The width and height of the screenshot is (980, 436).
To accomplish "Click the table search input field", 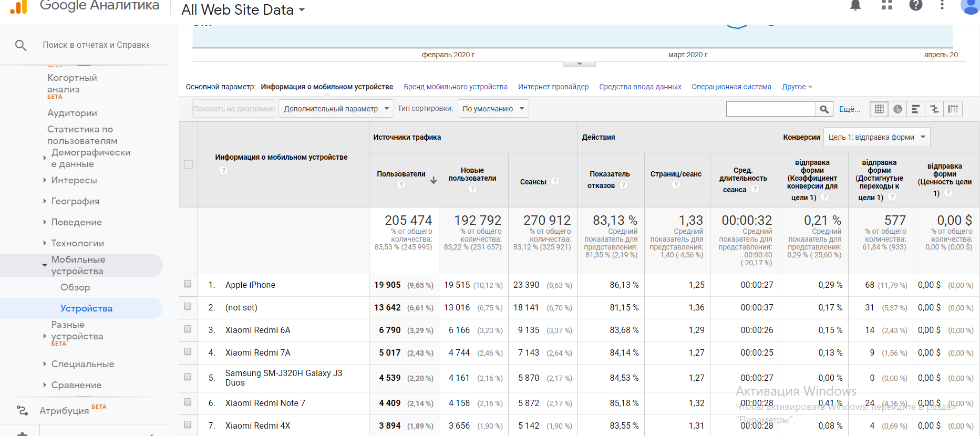I will pos(771,109).
